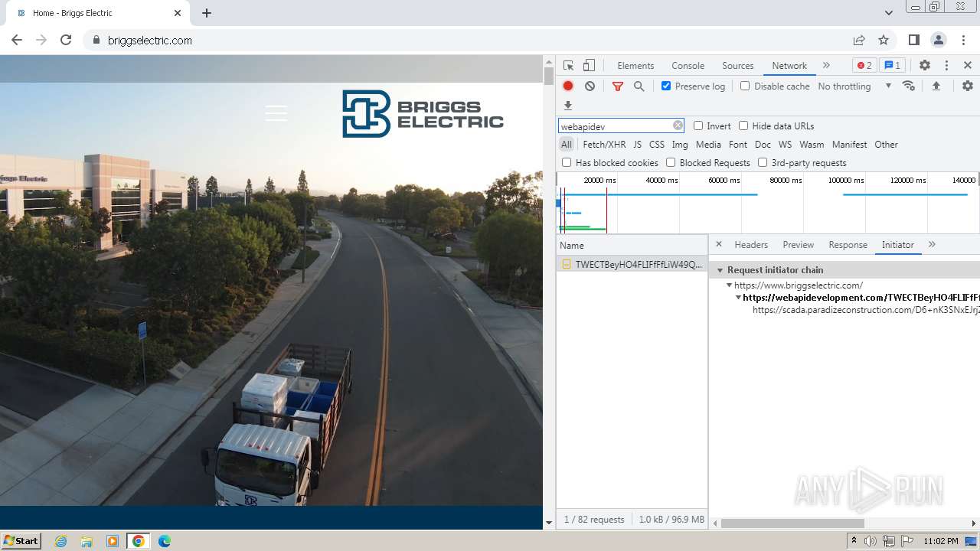The width and height of the screenshot is (980, 551).
Task: Enable Disable cache checkbox
Action: pyautogui.click(x=745, y=86)
